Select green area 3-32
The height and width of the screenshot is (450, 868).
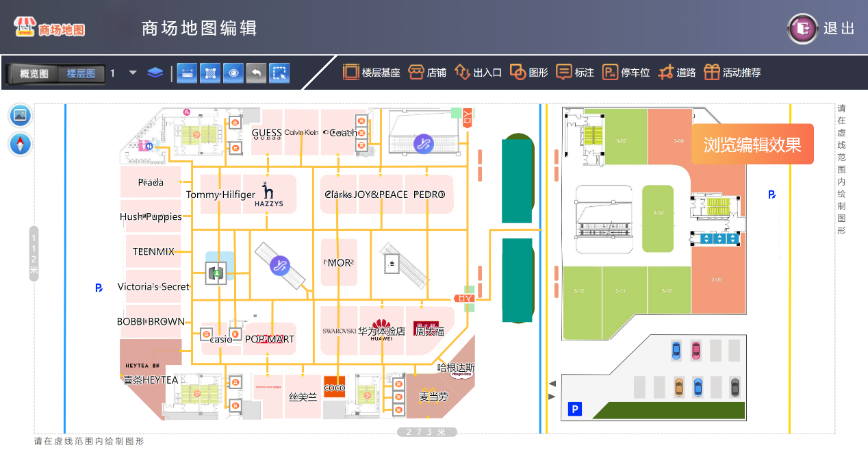click(x=658, y=218)
